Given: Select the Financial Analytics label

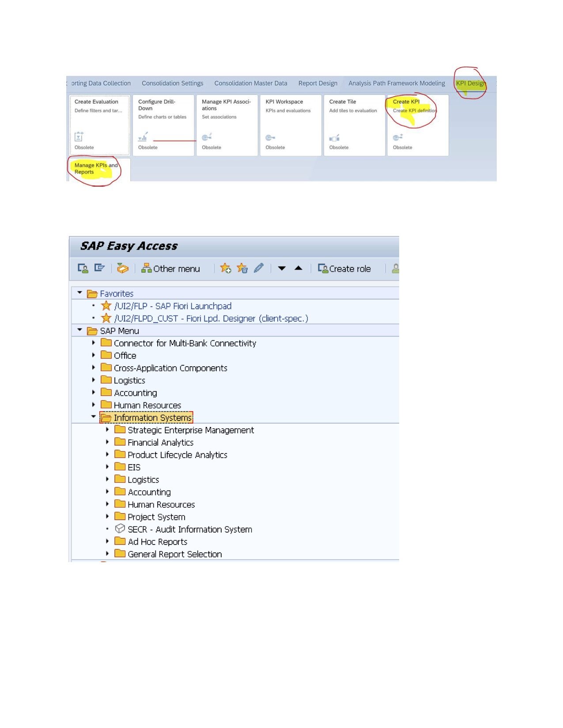Looking at the screenshot, I should (161, 443).
